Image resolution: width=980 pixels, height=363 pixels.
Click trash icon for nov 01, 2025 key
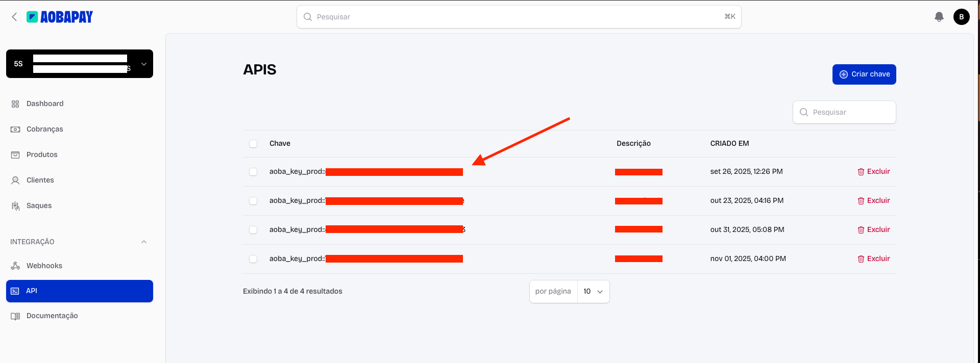pyautogui.click(x=861, y=259)
